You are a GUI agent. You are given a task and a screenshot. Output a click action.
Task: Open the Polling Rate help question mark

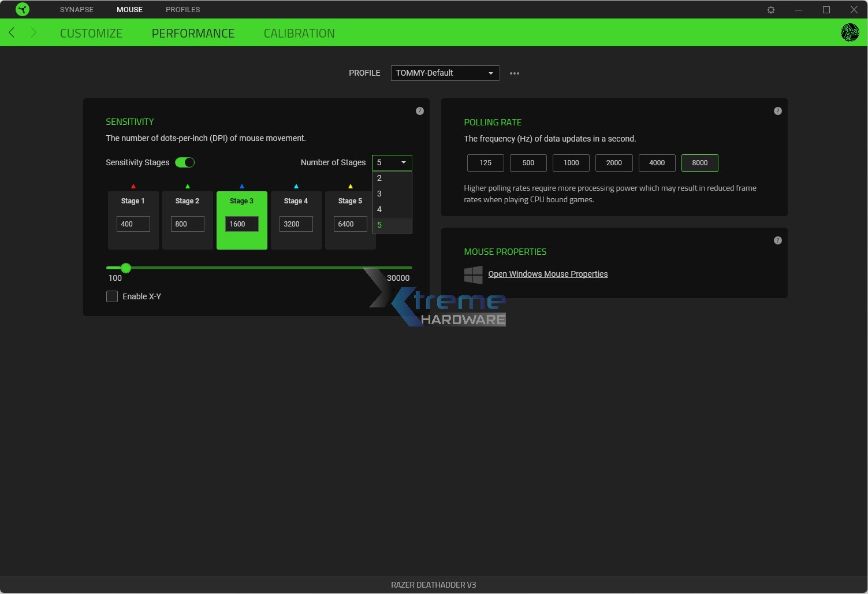[x=777, y=110]
